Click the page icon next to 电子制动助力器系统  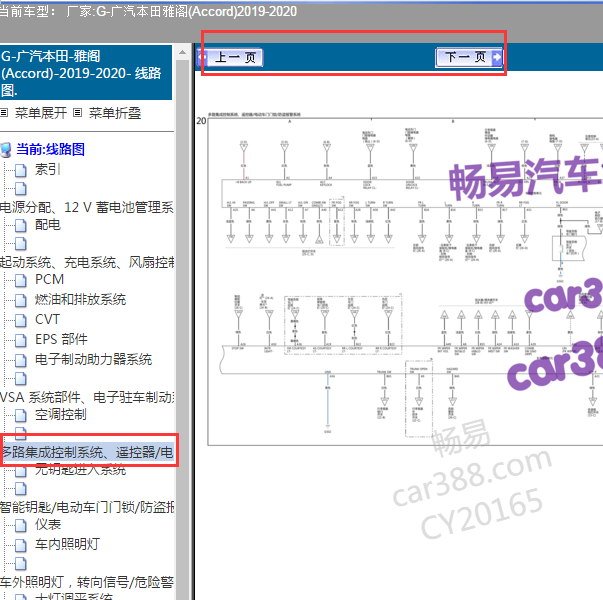pyautogui.click(x=21, y=360)
